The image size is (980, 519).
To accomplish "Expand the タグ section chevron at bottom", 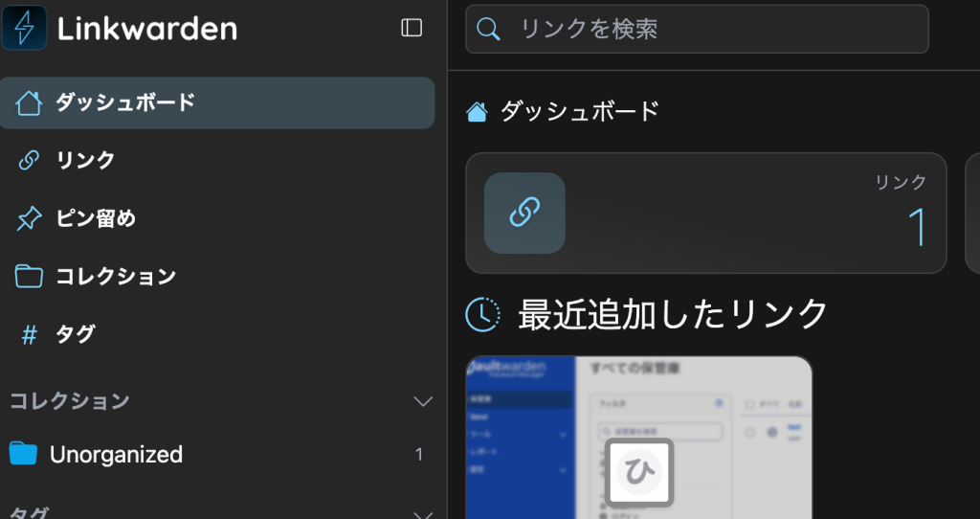I will 422,514.
